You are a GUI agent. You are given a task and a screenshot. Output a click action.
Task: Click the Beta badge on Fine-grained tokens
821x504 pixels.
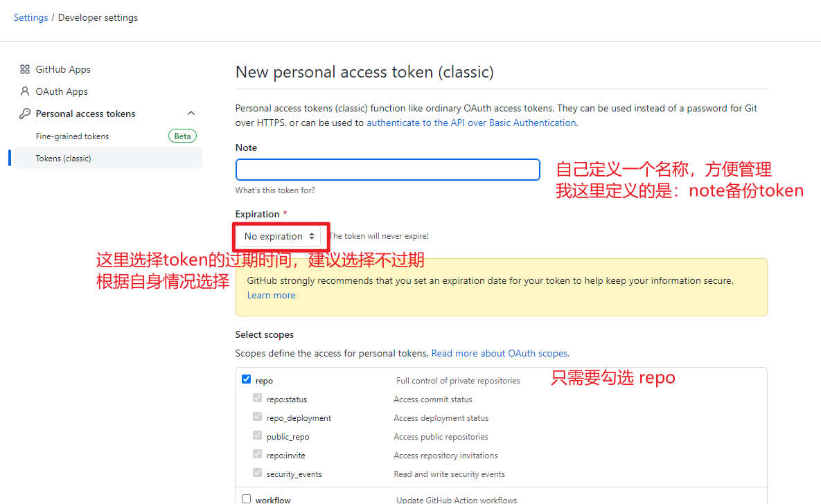click(182, 136)
